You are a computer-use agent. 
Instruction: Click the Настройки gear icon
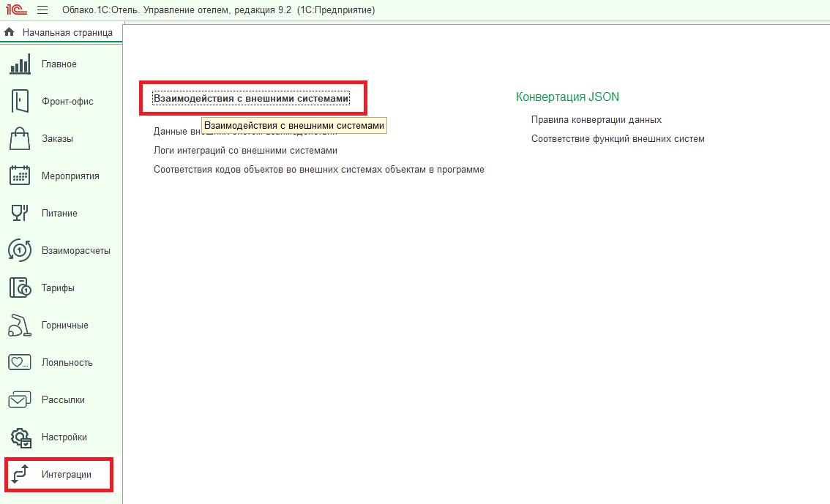20,437
